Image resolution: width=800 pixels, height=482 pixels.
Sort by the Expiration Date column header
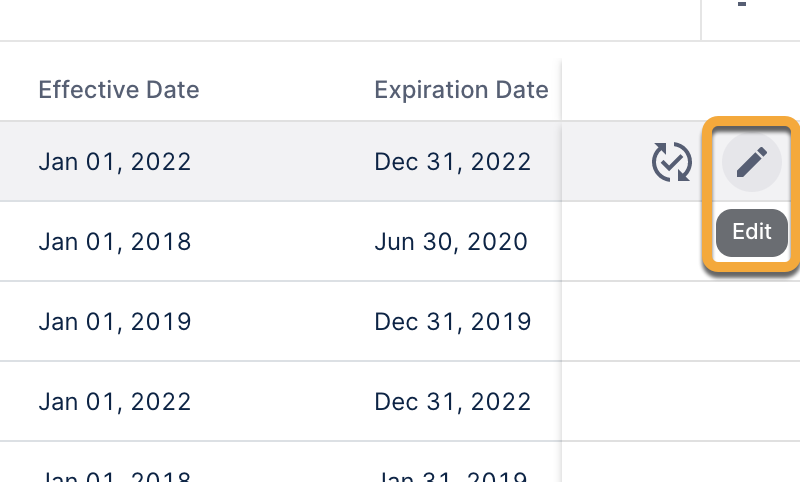(x=461, y=90)
